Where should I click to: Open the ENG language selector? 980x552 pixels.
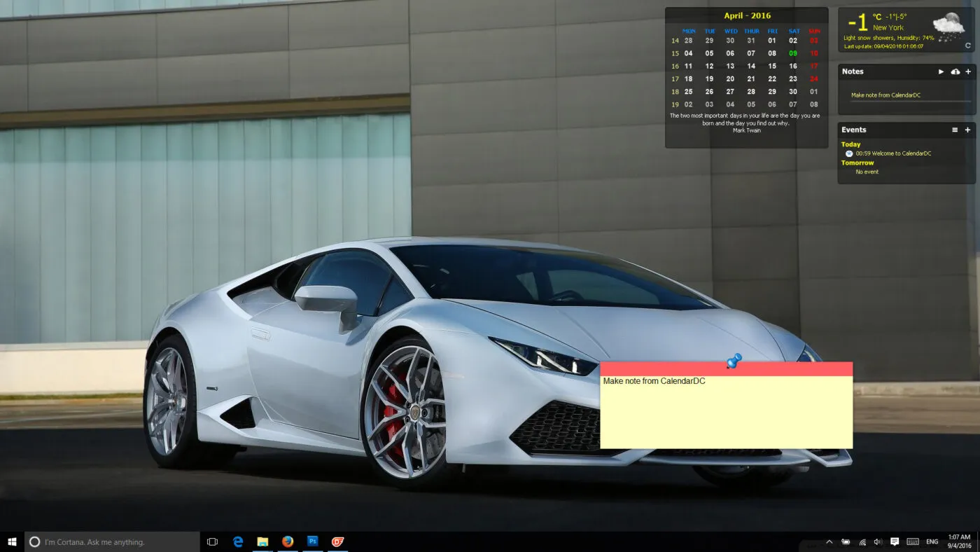point(932,541)
